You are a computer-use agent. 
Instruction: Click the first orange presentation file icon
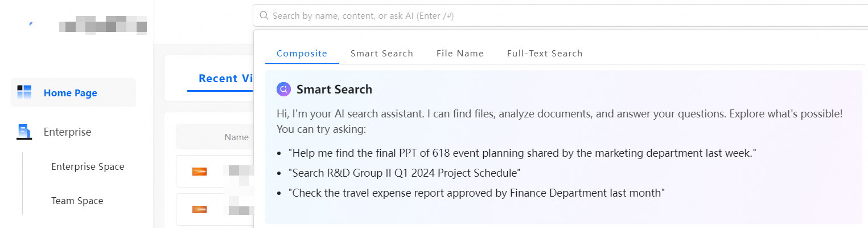click(x=199, y=171)
